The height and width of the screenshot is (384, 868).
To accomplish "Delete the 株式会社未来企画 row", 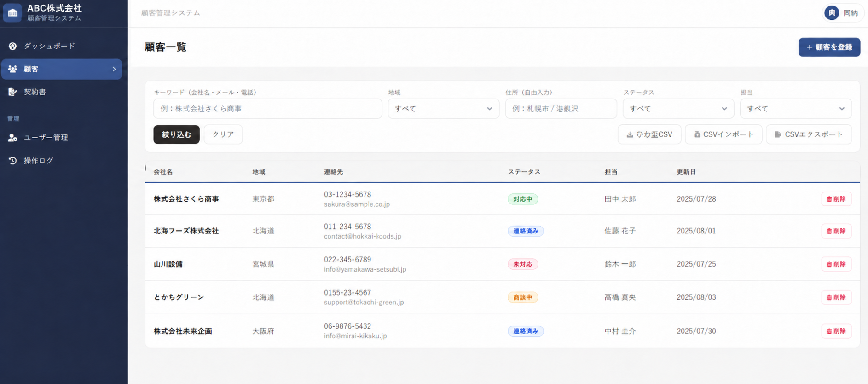I will (x=836, y=331).
